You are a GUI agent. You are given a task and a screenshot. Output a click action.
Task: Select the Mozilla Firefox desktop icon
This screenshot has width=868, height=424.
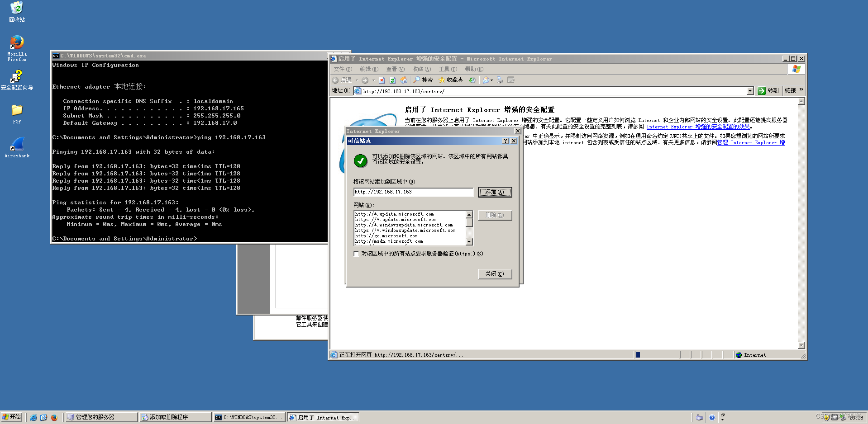(x=17, y=48)
